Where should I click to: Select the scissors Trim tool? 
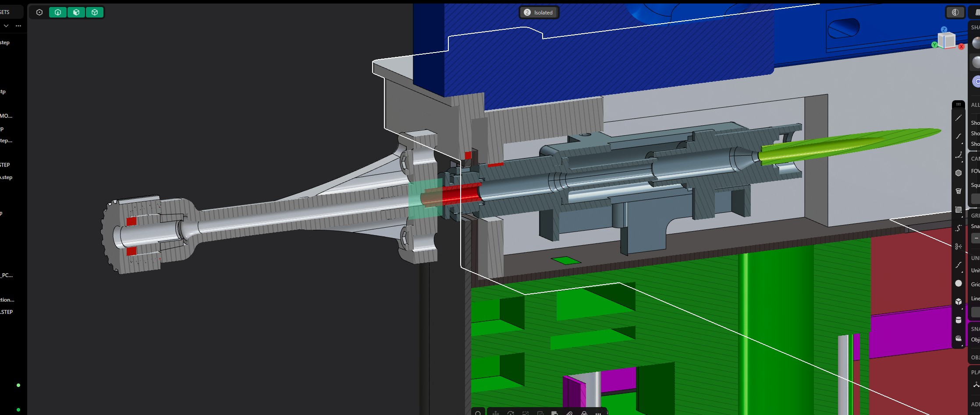pos(959,246)
